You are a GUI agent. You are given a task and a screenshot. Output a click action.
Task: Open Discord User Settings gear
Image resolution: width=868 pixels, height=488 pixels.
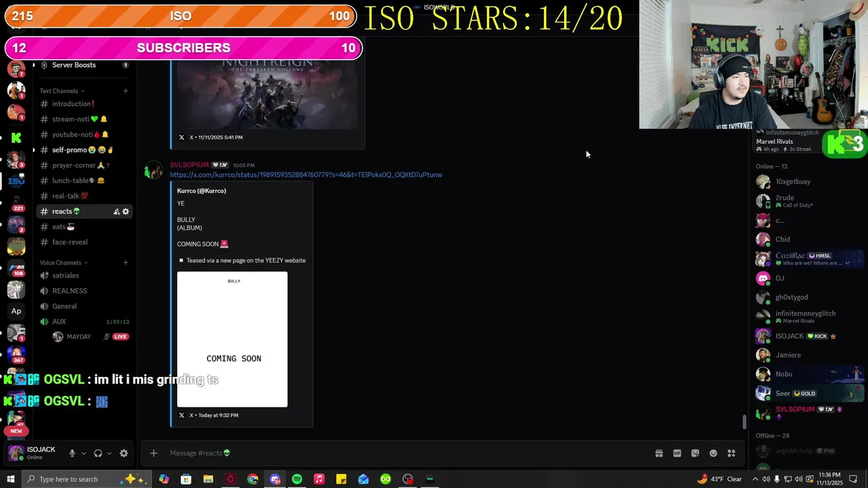123,453
